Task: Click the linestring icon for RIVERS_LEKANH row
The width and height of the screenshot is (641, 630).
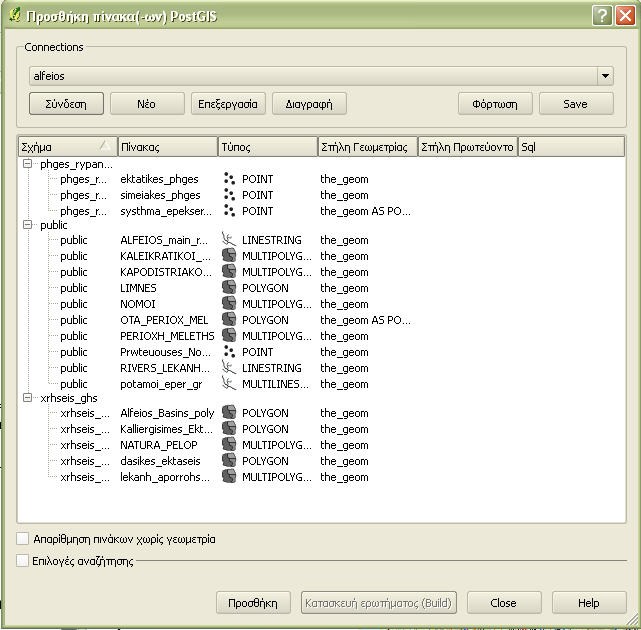Action: click(x=229, y=368)
